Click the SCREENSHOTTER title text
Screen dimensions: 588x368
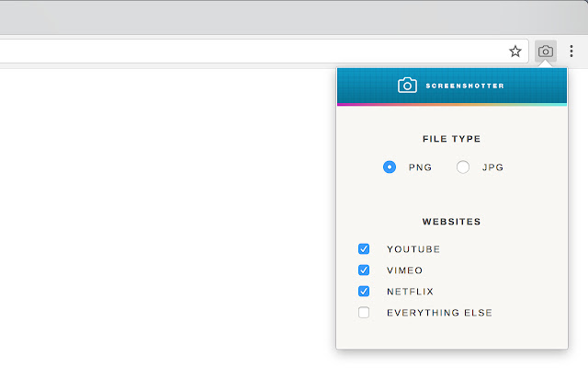[x=465, y=86]
